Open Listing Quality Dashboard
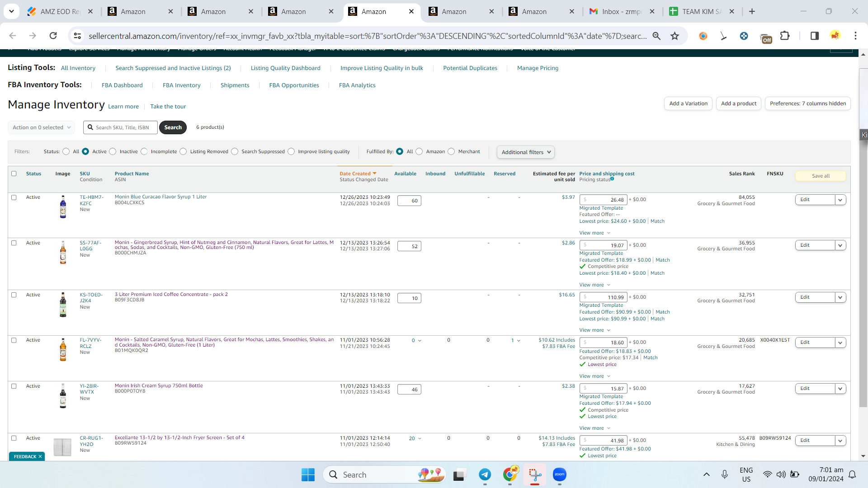 point(286,68)
